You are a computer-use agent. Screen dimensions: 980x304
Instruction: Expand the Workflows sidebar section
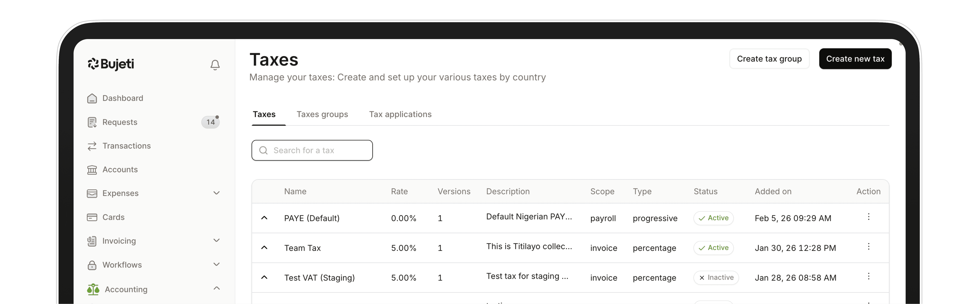(216, 264)
